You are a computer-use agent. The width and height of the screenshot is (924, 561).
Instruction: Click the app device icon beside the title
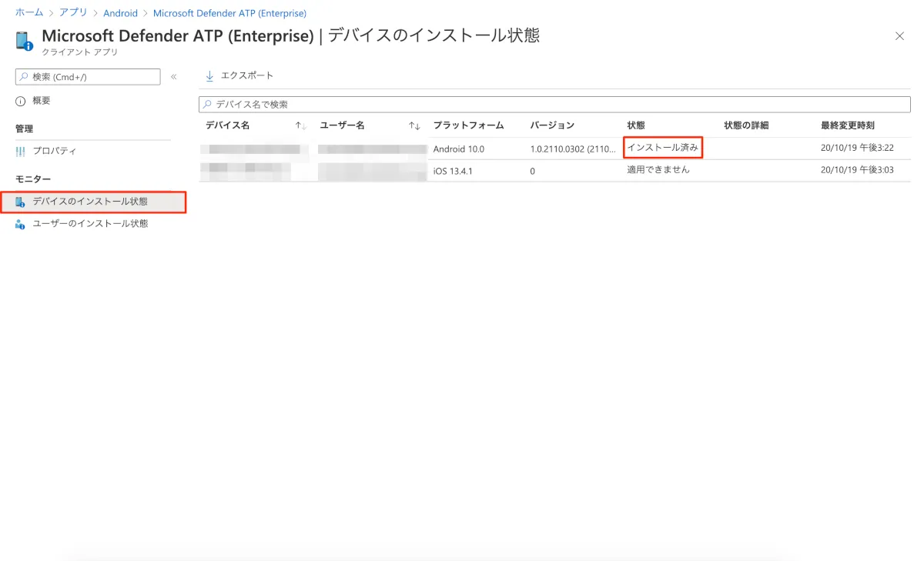point(24,41)
